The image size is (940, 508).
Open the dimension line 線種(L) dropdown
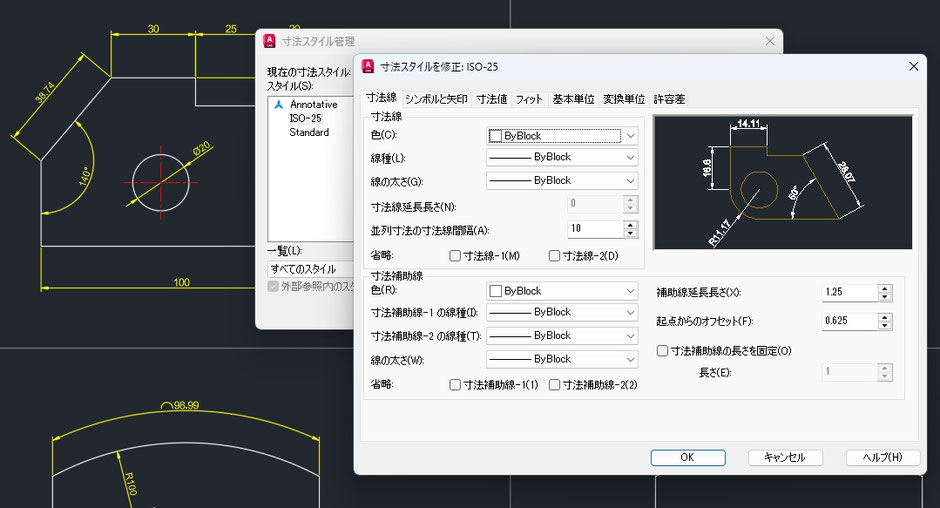click(x=562, y=157)
